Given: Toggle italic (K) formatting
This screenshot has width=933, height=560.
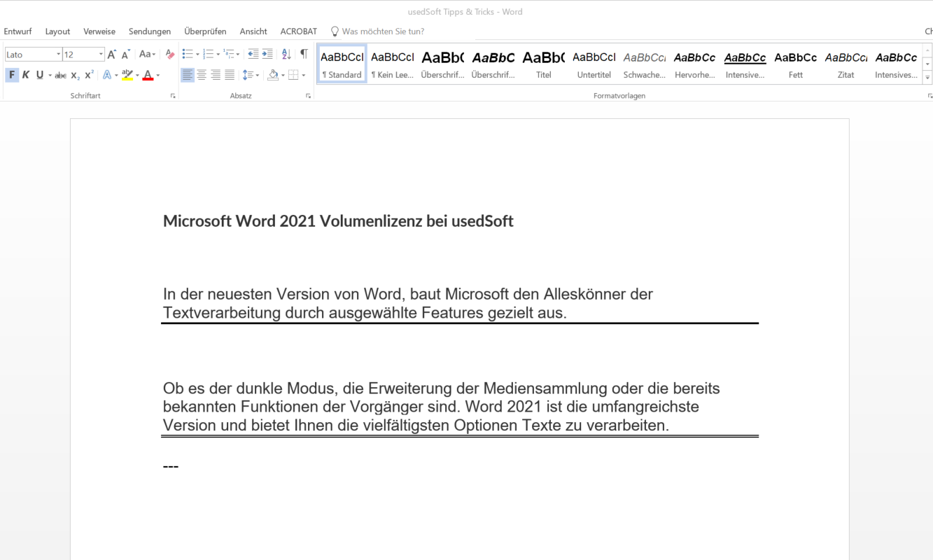Looking at the screenshot, I should click(x=26, y=75).
